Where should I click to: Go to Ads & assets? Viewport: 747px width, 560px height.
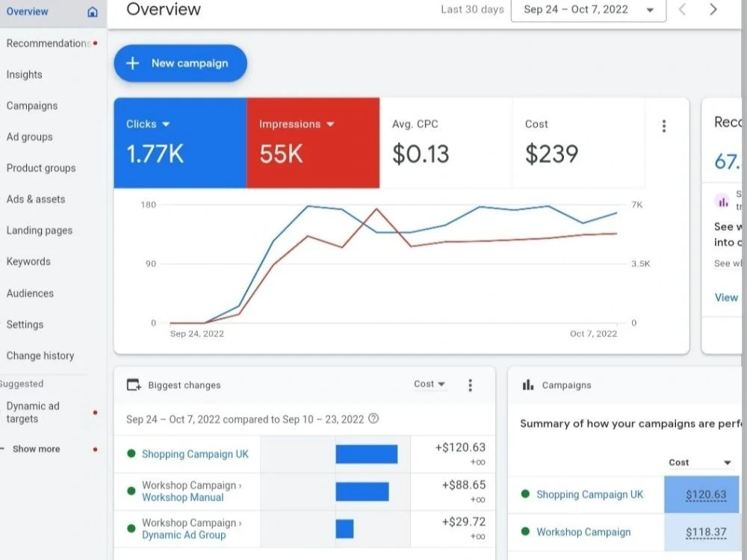pyautogui.click(x=36, y=199)
